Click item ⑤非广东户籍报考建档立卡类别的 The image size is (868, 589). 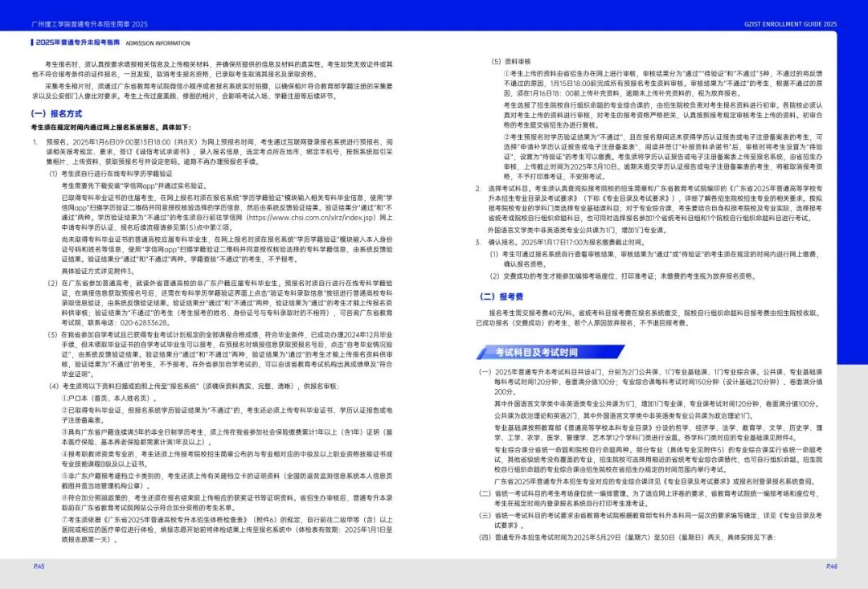tap(227, 481)
